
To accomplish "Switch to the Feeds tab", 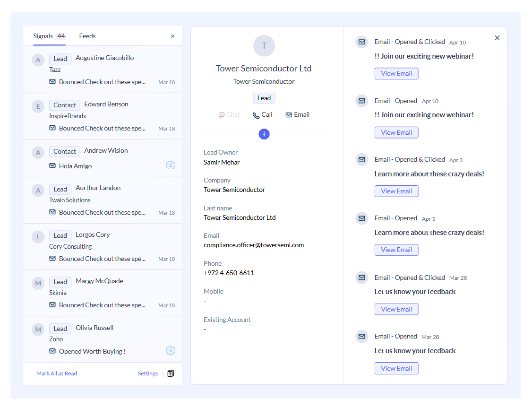I will pyautogui.click(x=87, y=36).
